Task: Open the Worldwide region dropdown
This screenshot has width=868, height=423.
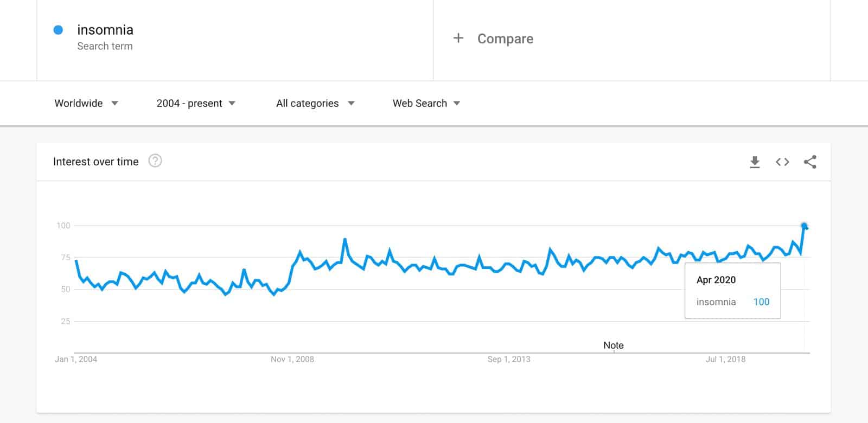Action: pos(86,103)
